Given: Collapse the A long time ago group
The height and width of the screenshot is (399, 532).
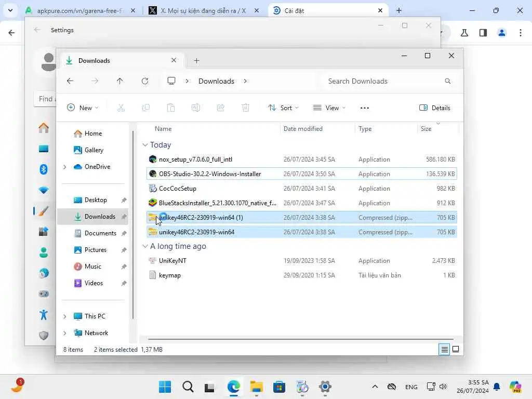Looking at the screenshot, I should coord(145,246).
